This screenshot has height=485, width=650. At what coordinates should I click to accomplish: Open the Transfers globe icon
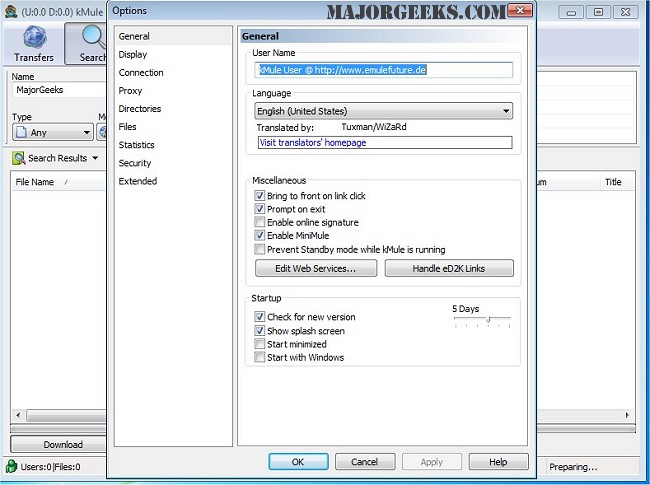pos(34,37)
